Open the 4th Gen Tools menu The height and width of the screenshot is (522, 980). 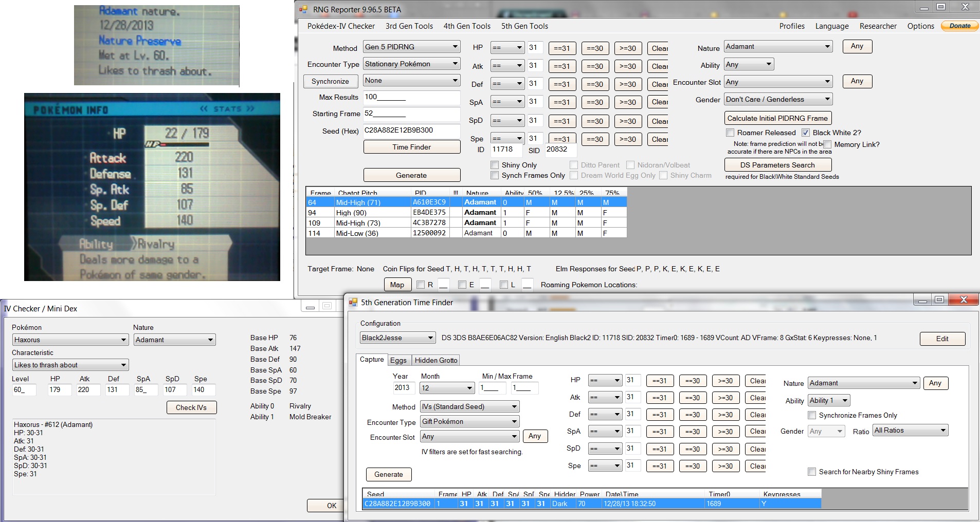[467, 26]
